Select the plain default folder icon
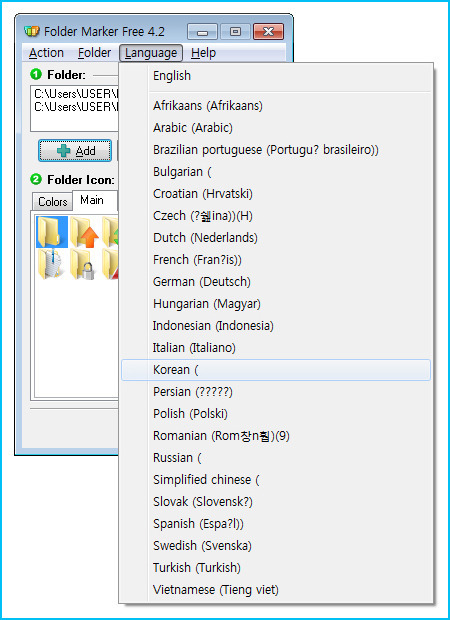Screen dimensions: 450x620 point(52,232)
